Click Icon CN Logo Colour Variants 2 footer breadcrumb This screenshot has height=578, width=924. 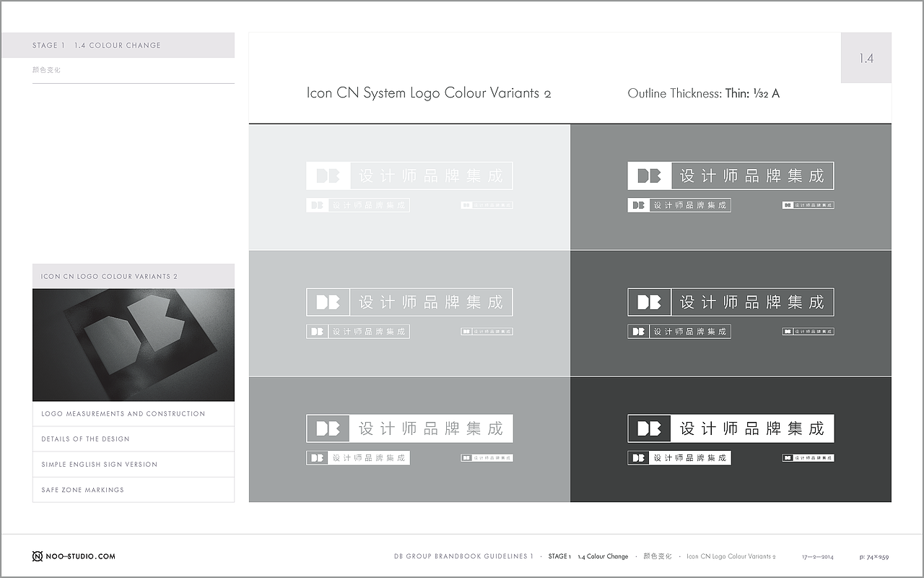click(731, 556)
